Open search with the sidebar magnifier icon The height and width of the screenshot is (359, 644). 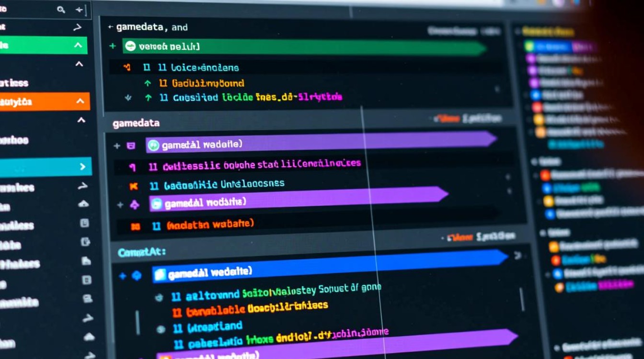[61, 9]
